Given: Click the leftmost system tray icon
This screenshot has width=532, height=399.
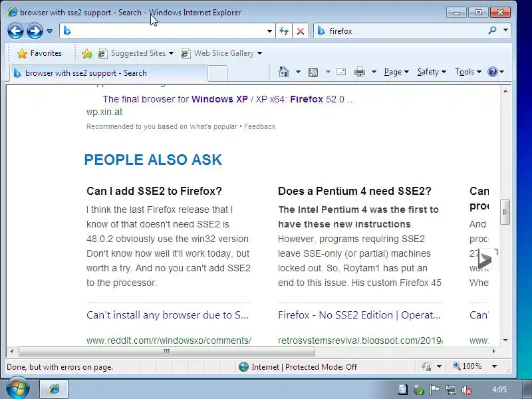Looking at the screenshot, I should click(x=402, y=390).
